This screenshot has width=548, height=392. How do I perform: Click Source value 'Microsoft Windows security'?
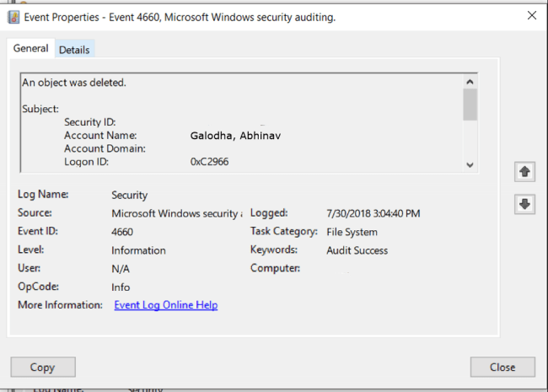click(177, 213)
